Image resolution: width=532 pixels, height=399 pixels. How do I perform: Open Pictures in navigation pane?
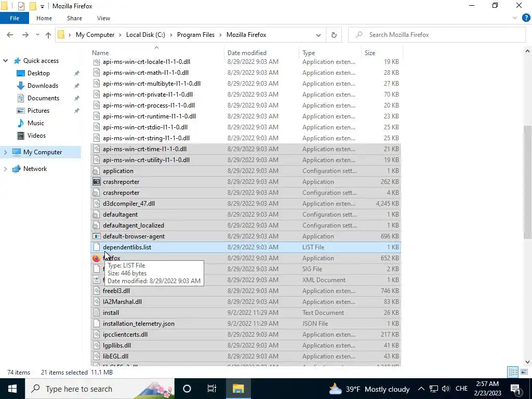[x=38, y=111]
